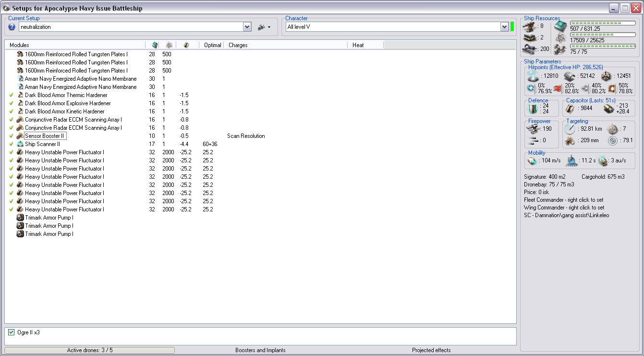Click the powergrid usage progress bar
The height and width of the screenshot is (356, 644).
pyautogui.click(x=603, y=35)
